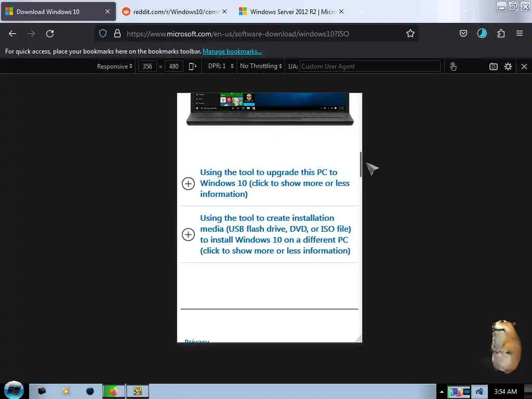Click the URL address bar
This screenshot has width=532, height=399.
pos(256,34)
